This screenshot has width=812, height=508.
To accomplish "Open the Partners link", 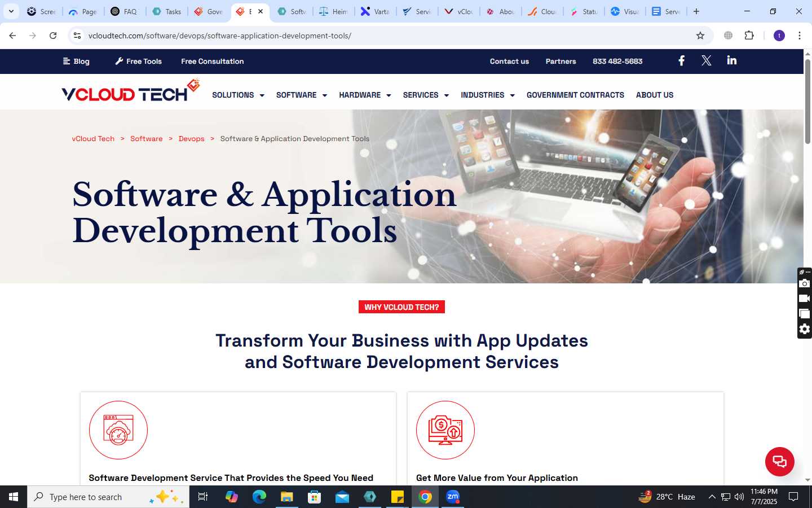I will (561, 61).
